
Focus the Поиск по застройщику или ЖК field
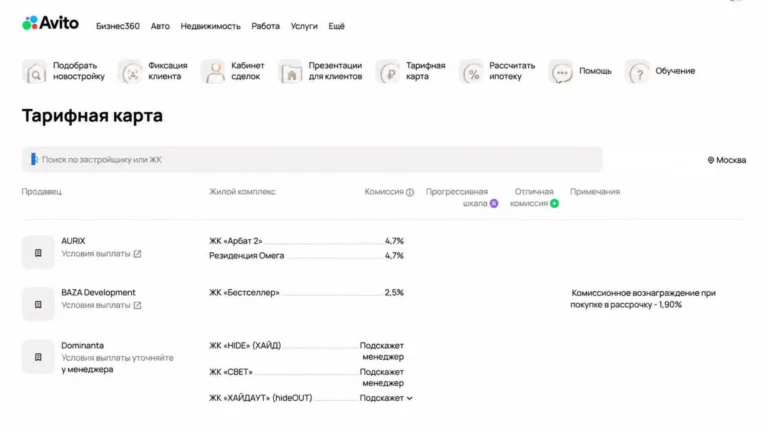click(312, 159)
